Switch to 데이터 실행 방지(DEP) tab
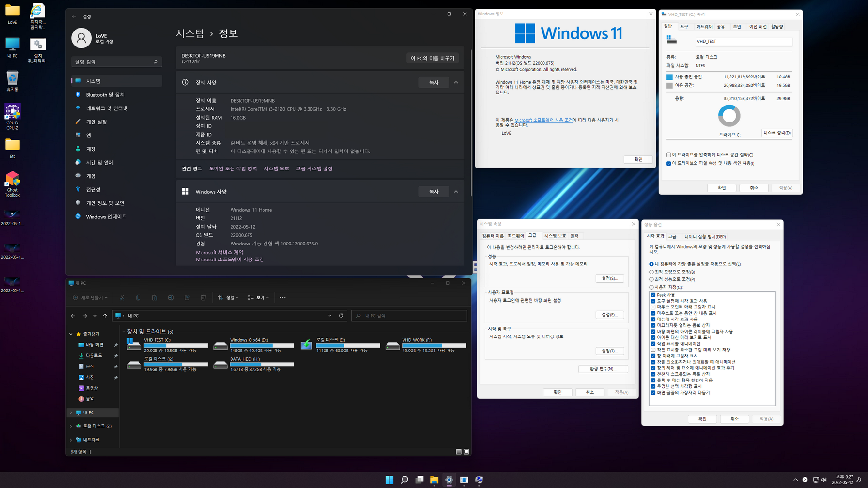 [x=705, y=237]
